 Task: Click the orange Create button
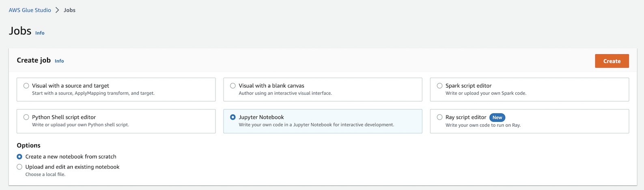coord(612,61)
